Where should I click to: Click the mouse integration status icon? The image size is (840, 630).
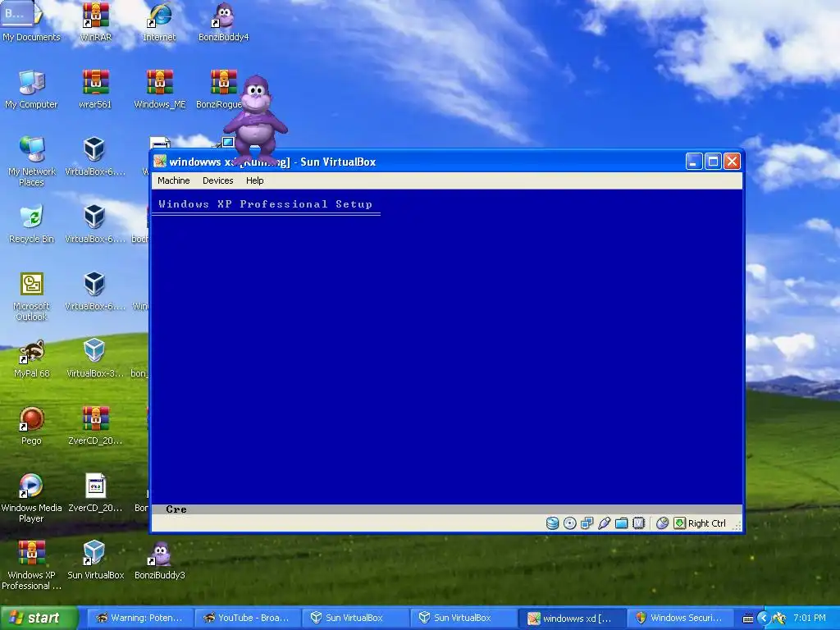pos(662,523)
